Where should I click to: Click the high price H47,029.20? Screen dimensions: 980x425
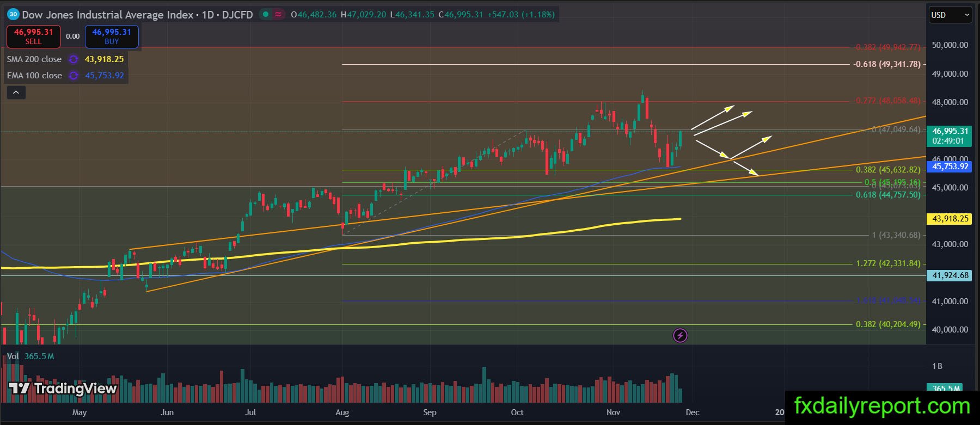[363, 15]
